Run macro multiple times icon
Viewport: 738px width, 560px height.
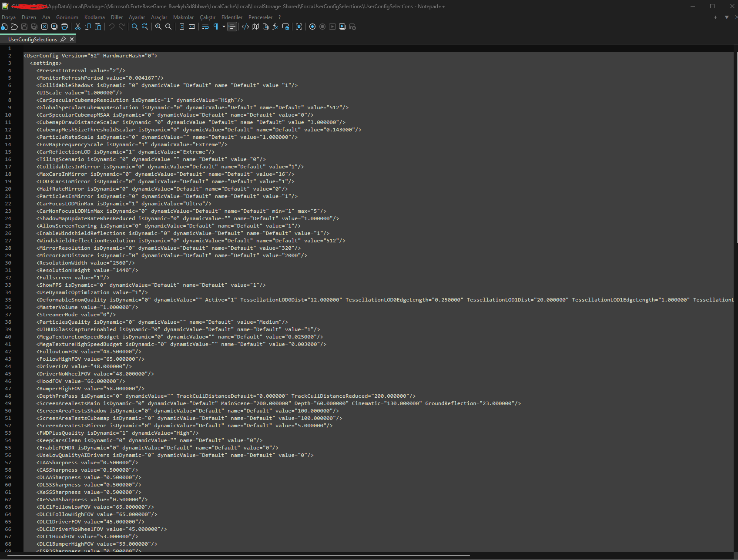click(x=342, y=27)
